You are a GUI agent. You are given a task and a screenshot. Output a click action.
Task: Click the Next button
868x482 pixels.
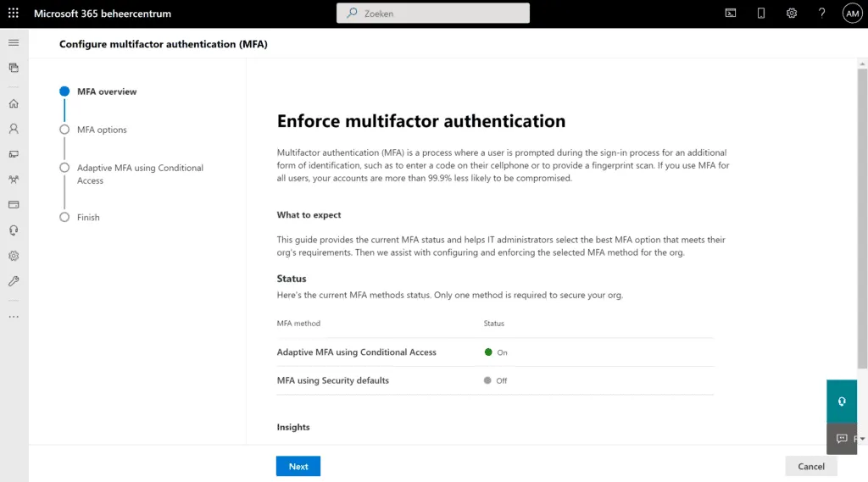298,466
